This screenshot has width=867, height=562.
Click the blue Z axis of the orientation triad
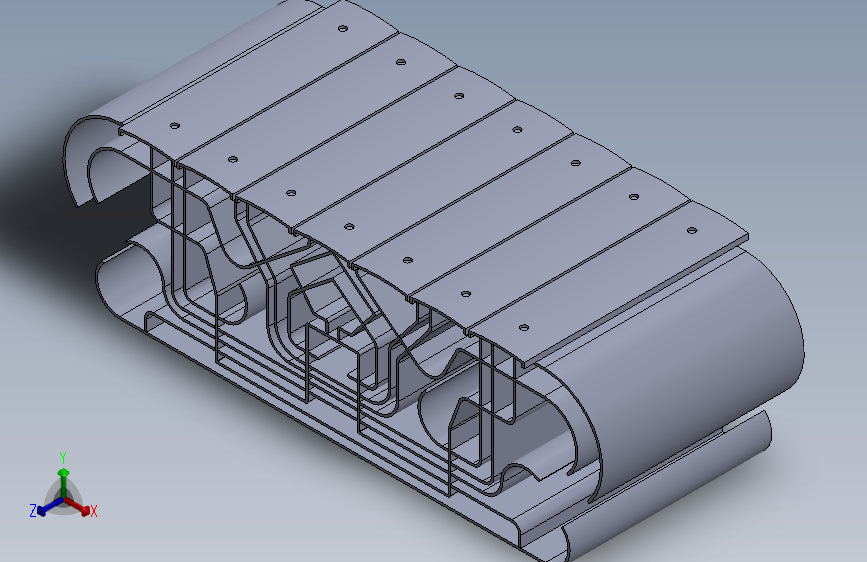[51, 506]
